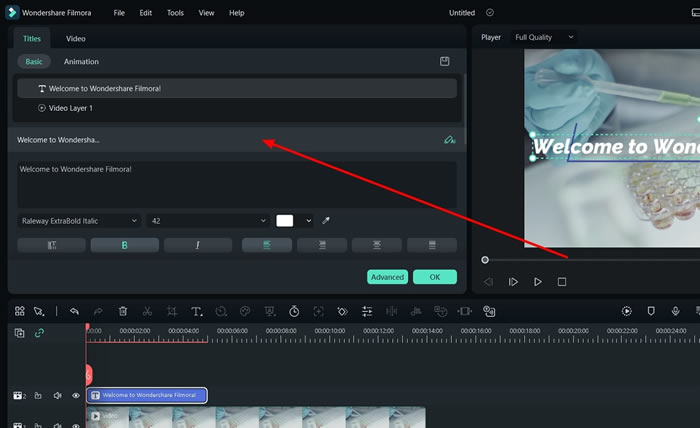Delete the selected clip with trash icon
This screenshot has height=428, width=700.
pos(123,311)
